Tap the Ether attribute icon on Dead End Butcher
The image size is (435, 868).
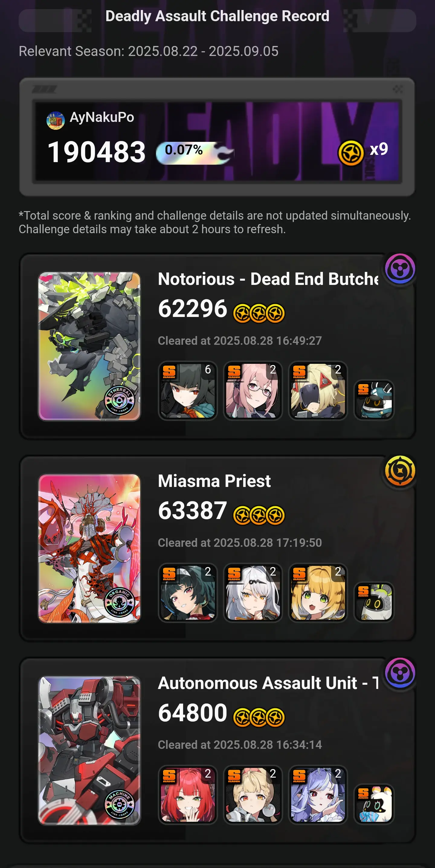click(x=400, y=269)
